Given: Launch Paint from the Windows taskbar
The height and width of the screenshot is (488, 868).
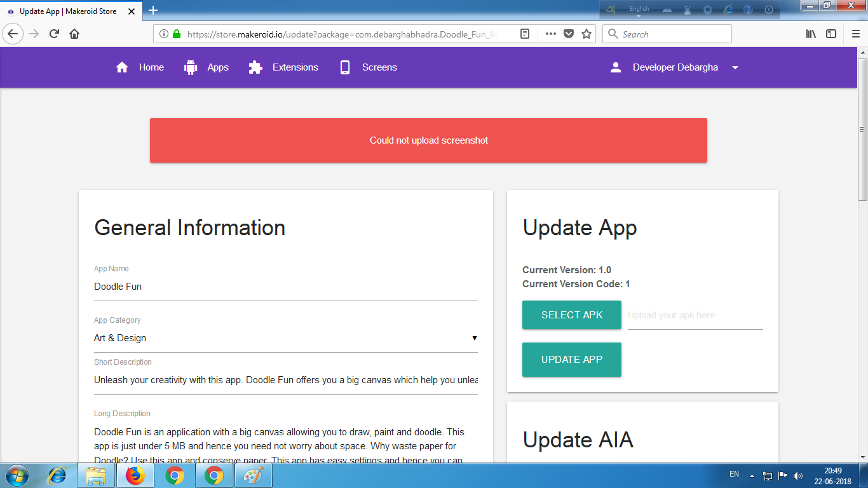Looking at the screenshot, I should point(254,475).
